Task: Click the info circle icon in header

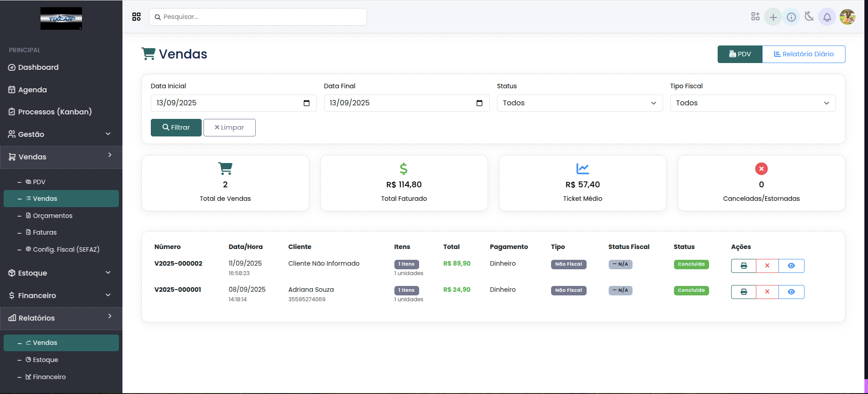Action: (x=791, y=17)
